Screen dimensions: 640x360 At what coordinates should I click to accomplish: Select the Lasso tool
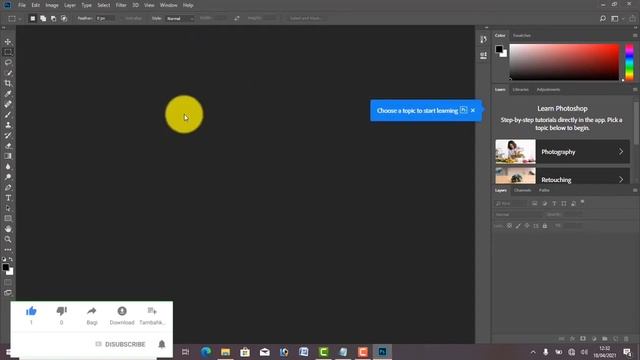pyautogui.click(x=8, y=62)
